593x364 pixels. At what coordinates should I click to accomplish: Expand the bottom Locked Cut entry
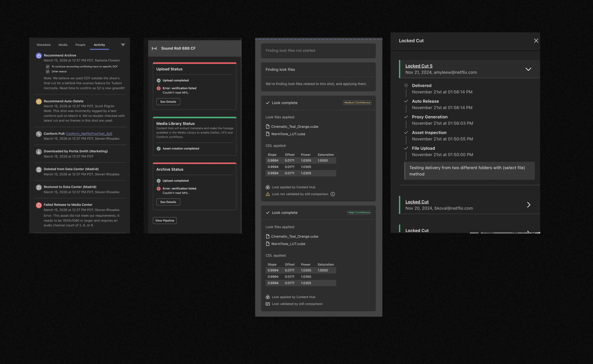529,231
